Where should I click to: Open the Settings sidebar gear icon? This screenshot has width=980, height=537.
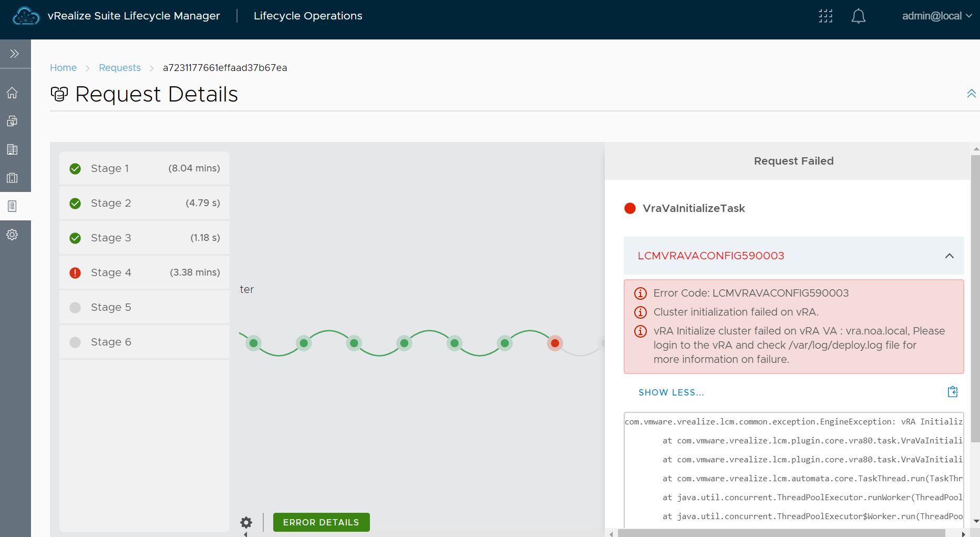(x=12, y=235)
